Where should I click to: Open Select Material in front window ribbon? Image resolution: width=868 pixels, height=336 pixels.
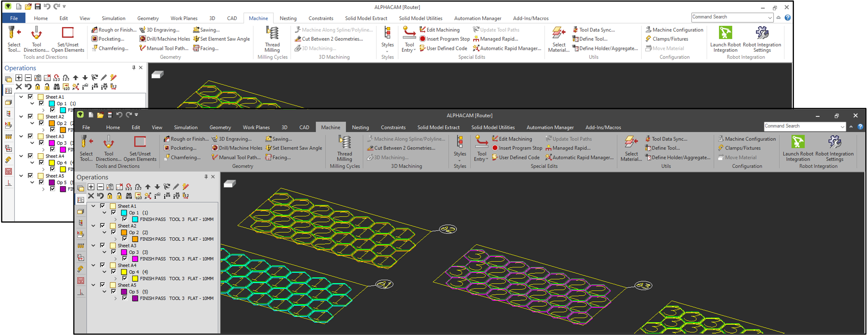(631, 148)
